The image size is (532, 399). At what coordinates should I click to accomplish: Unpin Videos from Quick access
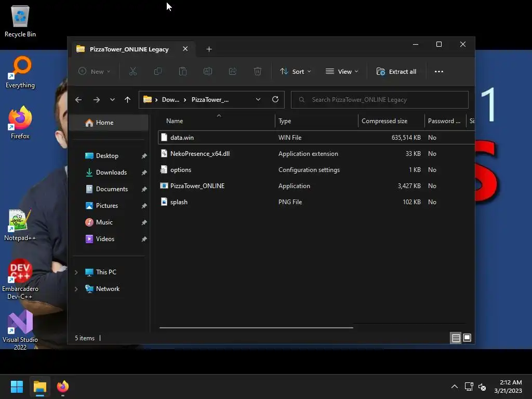click(144, 239)
